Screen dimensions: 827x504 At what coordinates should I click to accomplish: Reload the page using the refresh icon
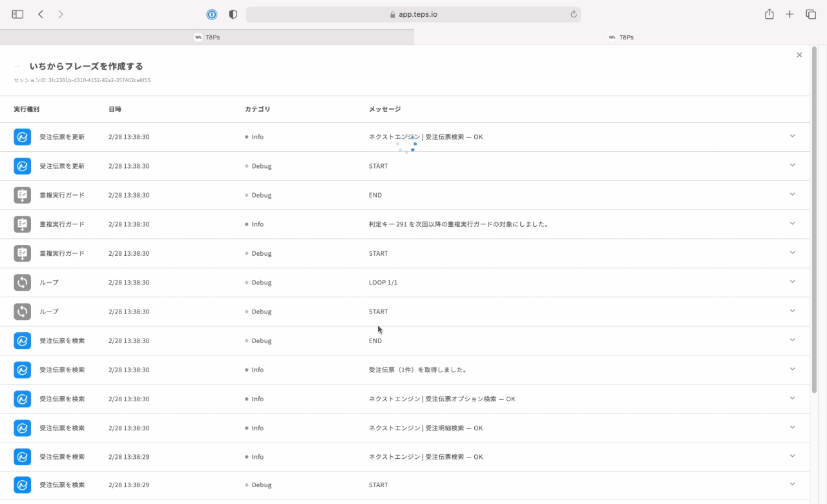(x=573, y=14)
